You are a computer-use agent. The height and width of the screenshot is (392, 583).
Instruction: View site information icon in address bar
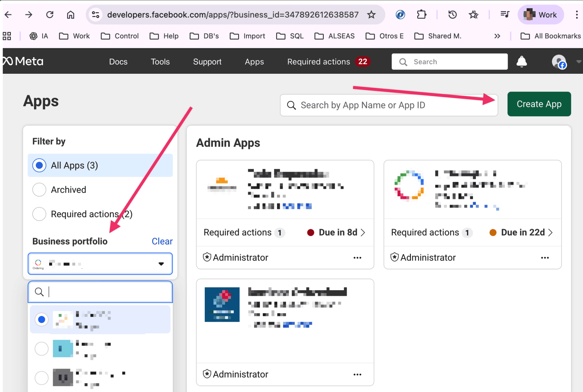[x=96, y=14]
